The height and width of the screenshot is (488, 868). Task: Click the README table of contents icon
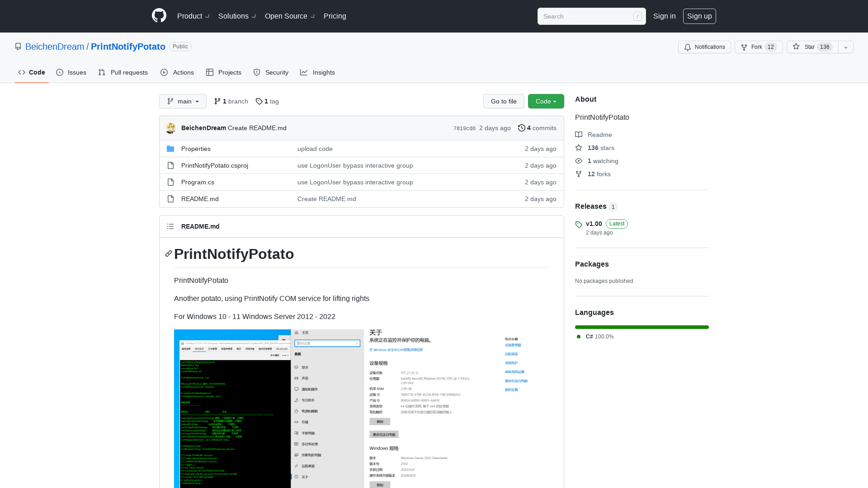(170, 226)
